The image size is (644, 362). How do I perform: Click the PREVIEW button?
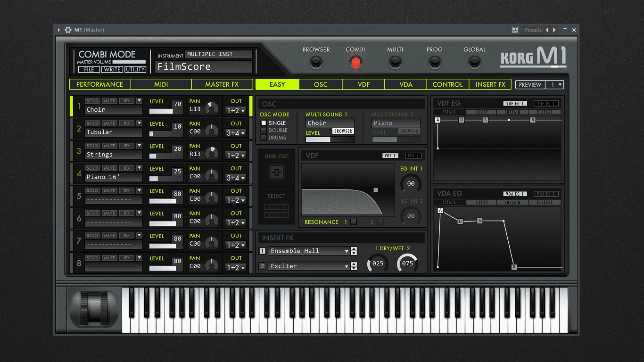pyautogui.click(x=530, y=85)
